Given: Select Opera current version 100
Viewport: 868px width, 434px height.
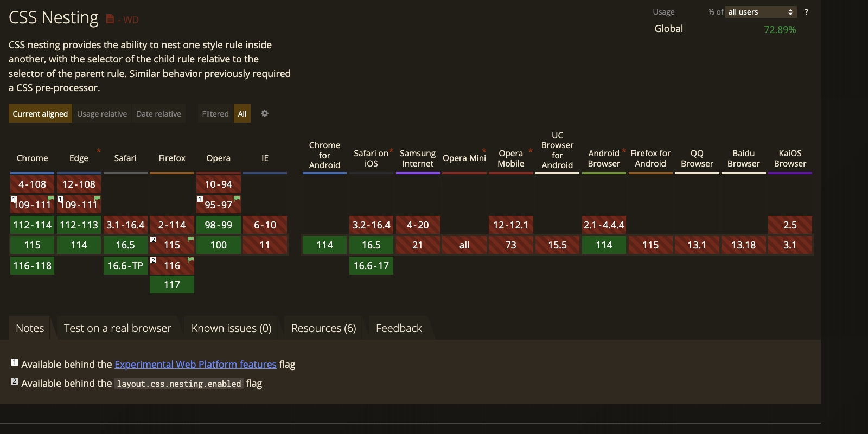Looking at the screenshot, I should pos(219,245).
